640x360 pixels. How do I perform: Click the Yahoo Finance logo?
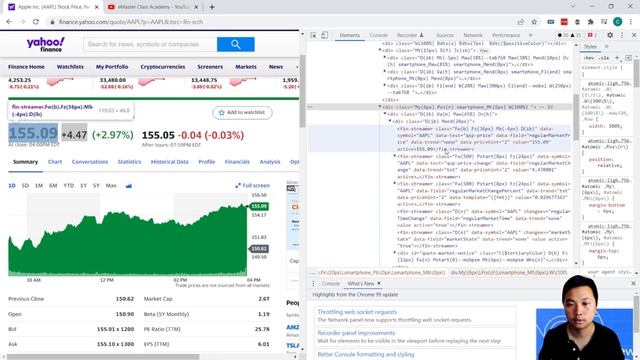coord(46,44)
